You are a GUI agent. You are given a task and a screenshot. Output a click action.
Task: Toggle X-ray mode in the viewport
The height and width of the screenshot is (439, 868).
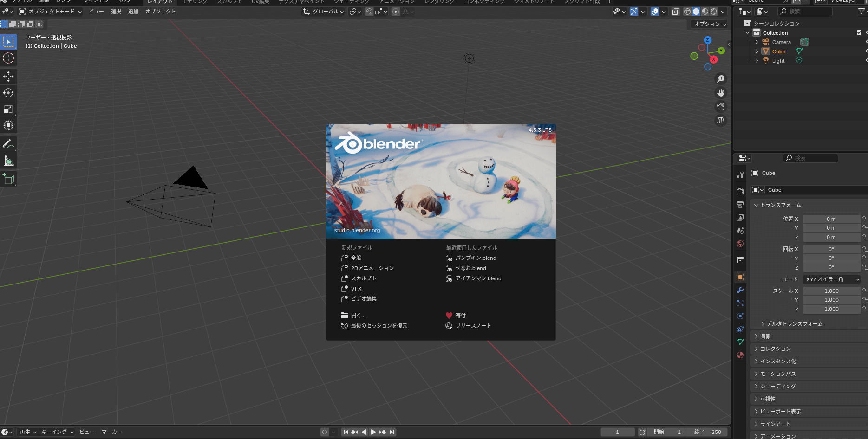[x=676, y=12]
